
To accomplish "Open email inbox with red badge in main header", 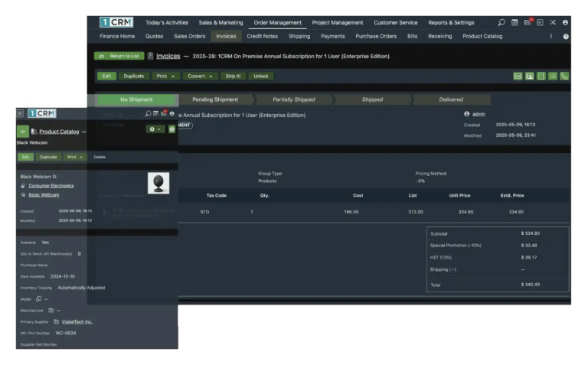I will 528,22.
